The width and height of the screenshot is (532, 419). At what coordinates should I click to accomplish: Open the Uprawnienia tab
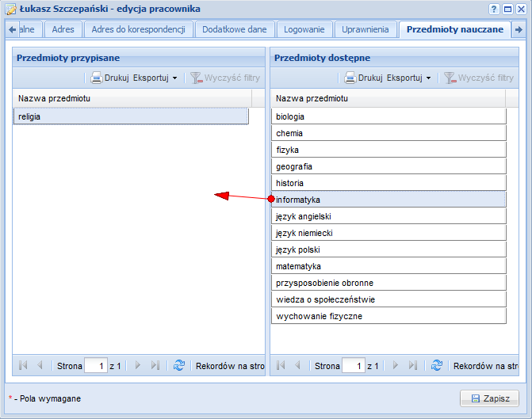365,29
